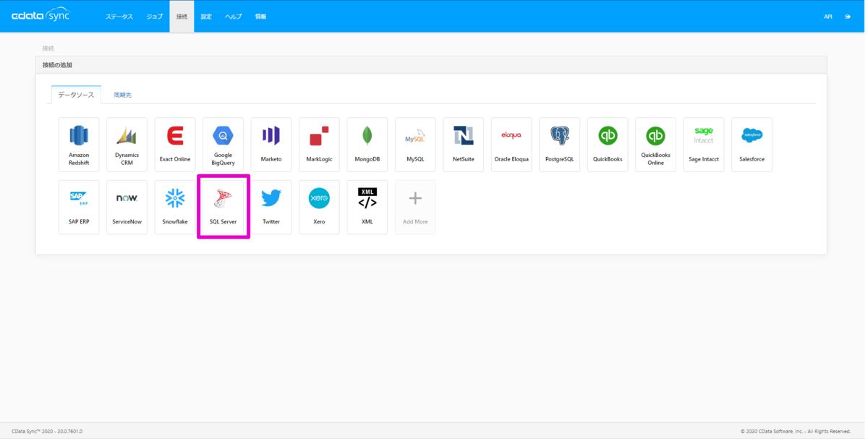Open the 接続 menu item
This screenshot has height=439, width=868.
[x=182, y=17]
